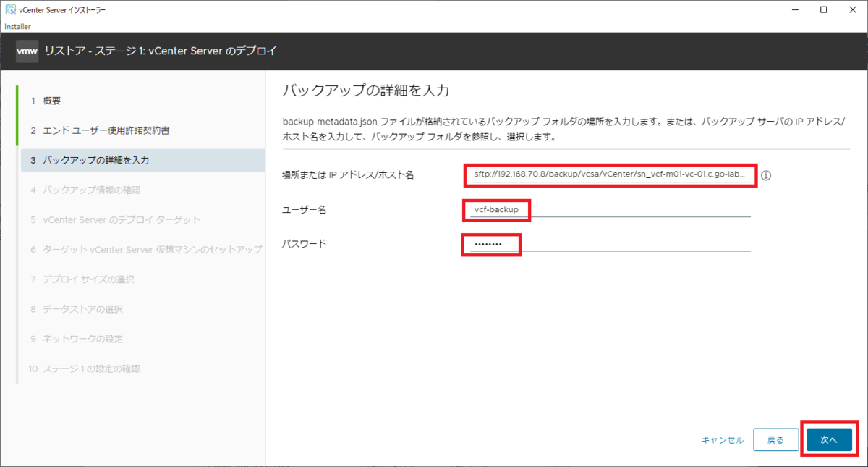Click the info icon beside location field
This screenshot has height=467, width=868.
pyautogui.click(x=767, y=175)
